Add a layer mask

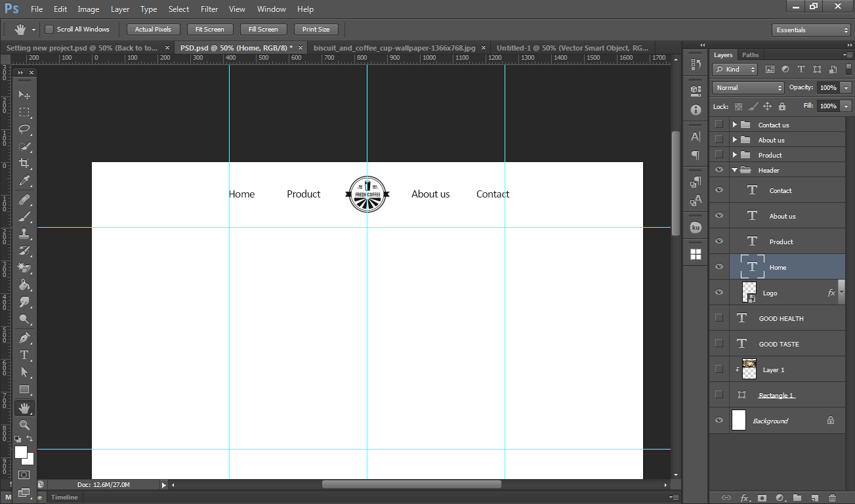pos(761,498)
